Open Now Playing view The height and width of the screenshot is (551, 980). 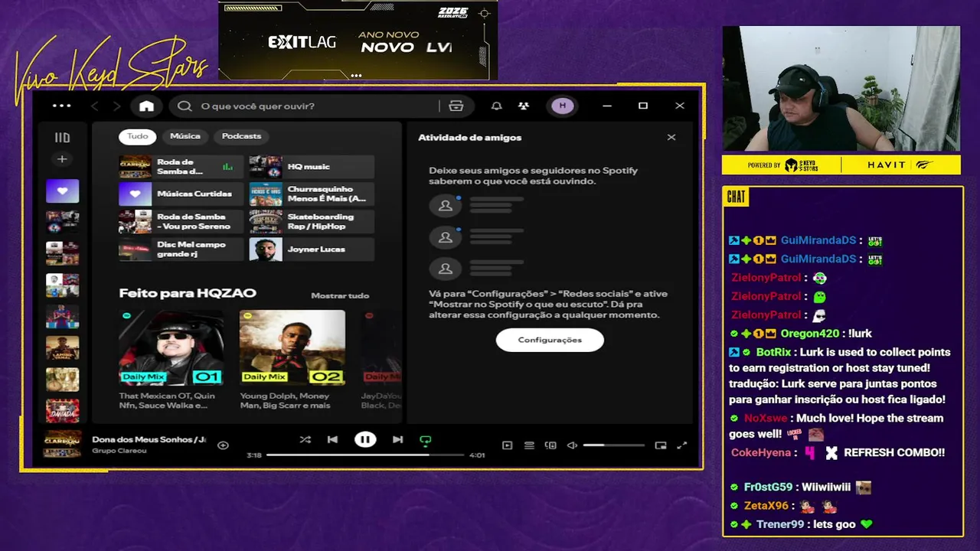point(507,445)
